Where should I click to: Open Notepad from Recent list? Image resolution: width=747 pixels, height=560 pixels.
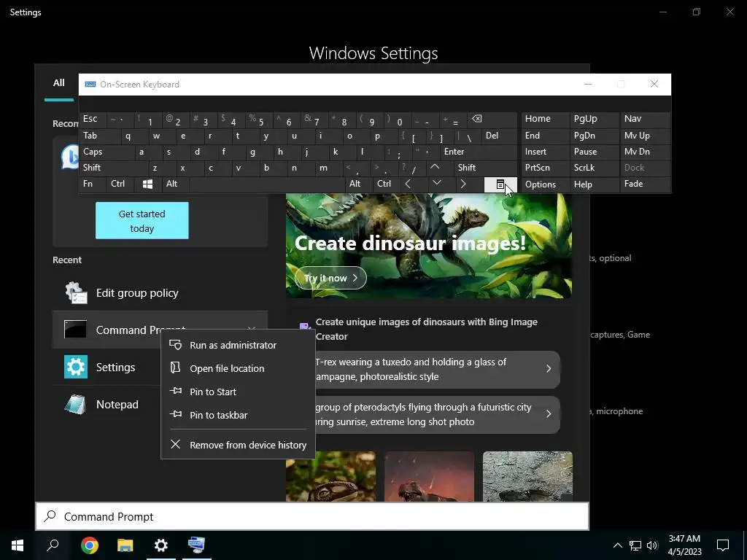click(x=107, y=404)
